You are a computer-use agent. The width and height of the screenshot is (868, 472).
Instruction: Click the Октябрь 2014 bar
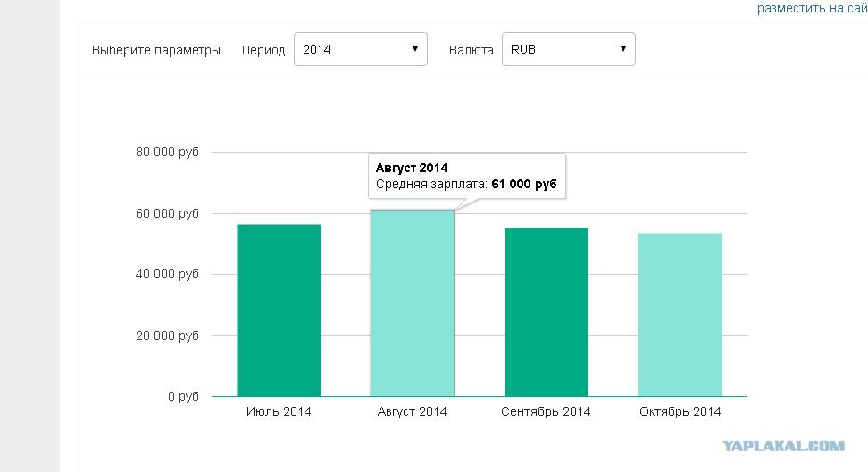(680, 314)
